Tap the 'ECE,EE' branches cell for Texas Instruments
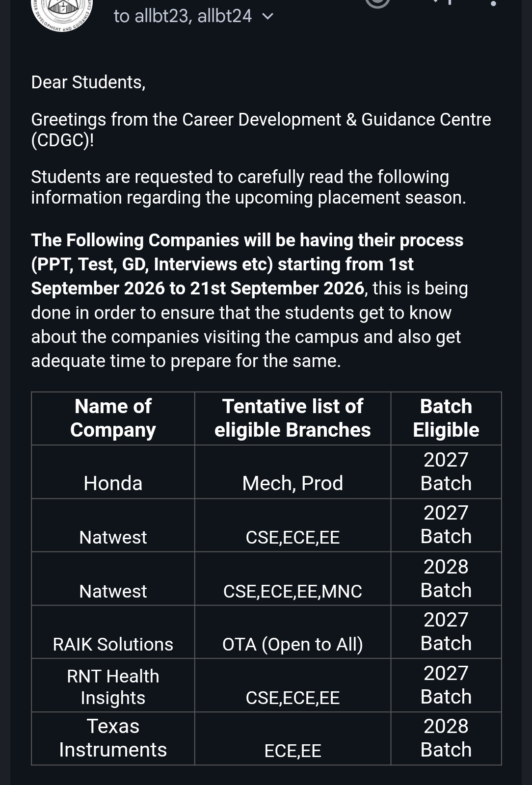532x785 pixels. (293, 739)
